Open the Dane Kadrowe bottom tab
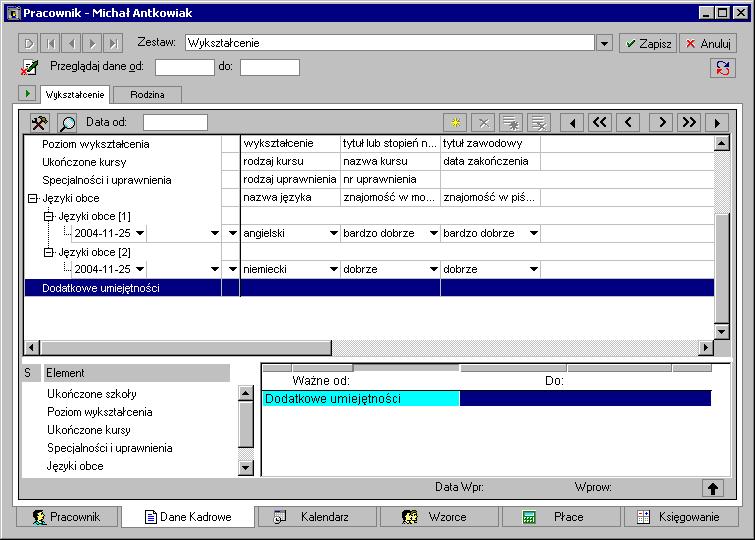This screenshot has width=755, height=540. [x=188, y=517]
